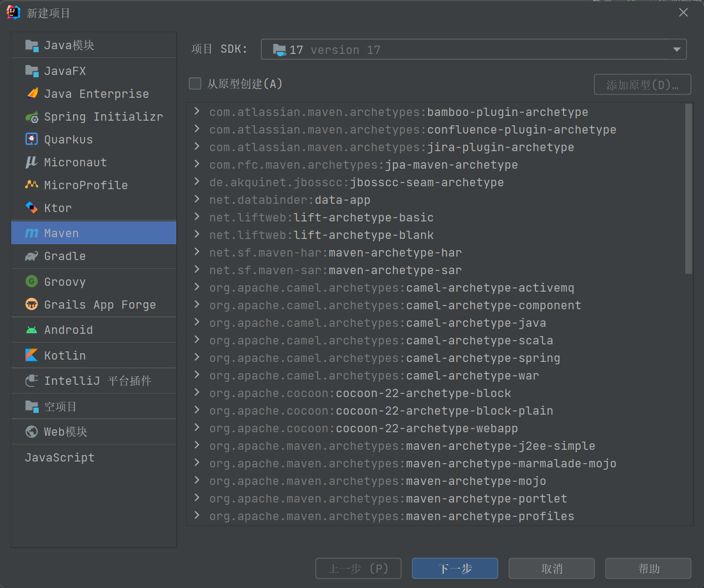Click the IntelliJ IDEA logo in title bar
The width and height of the screenshot is (704, 588).
(13, 12)
